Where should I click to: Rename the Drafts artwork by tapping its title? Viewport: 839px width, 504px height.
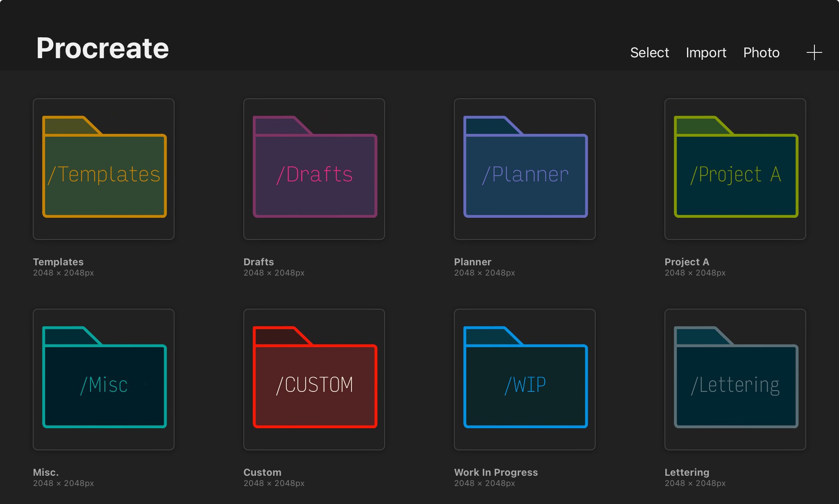pyautogui.click(x=259, y=262)
